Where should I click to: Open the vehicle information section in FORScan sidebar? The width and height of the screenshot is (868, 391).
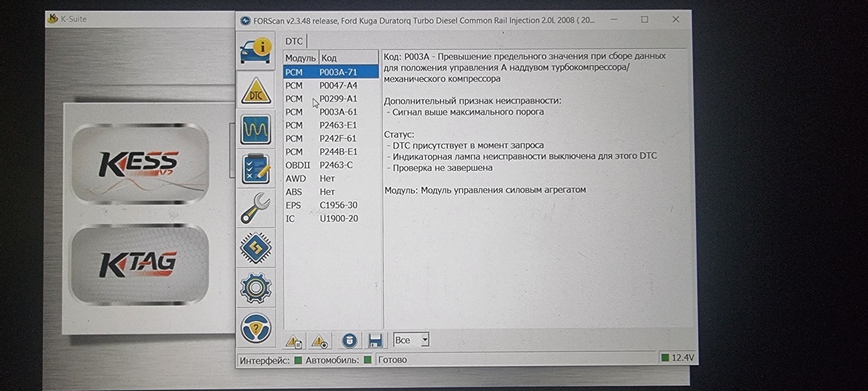pyautogui.click(x=256, y=50)
